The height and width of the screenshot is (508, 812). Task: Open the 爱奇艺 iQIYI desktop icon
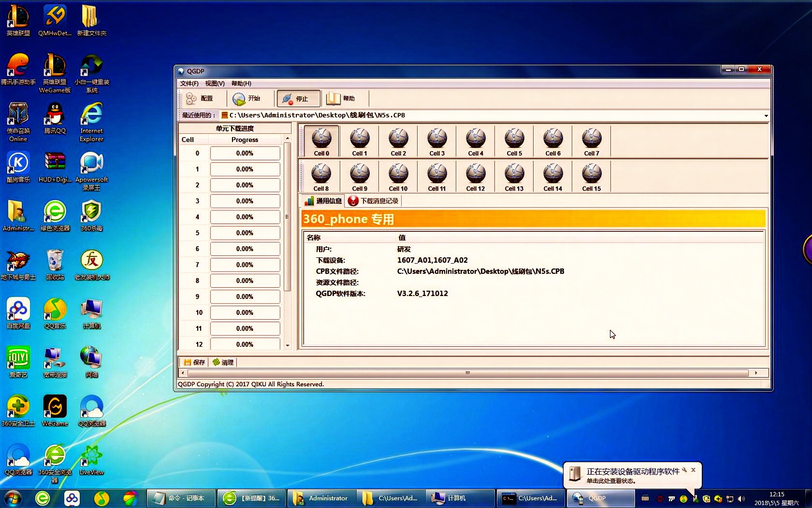pos(18,362)
